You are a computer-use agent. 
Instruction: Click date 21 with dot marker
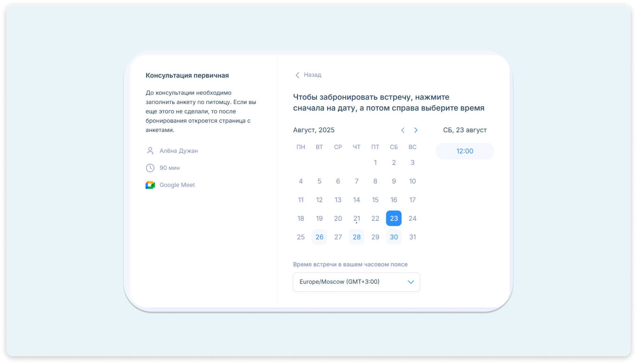click(x=357, y=218)
